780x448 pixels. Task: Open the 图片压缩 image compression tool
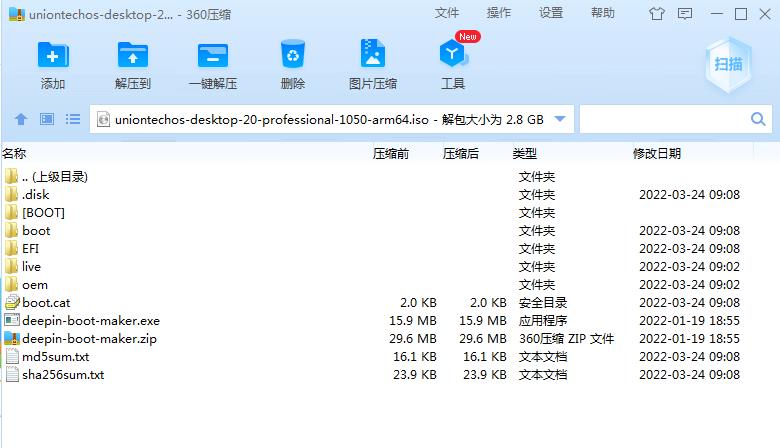373,53
